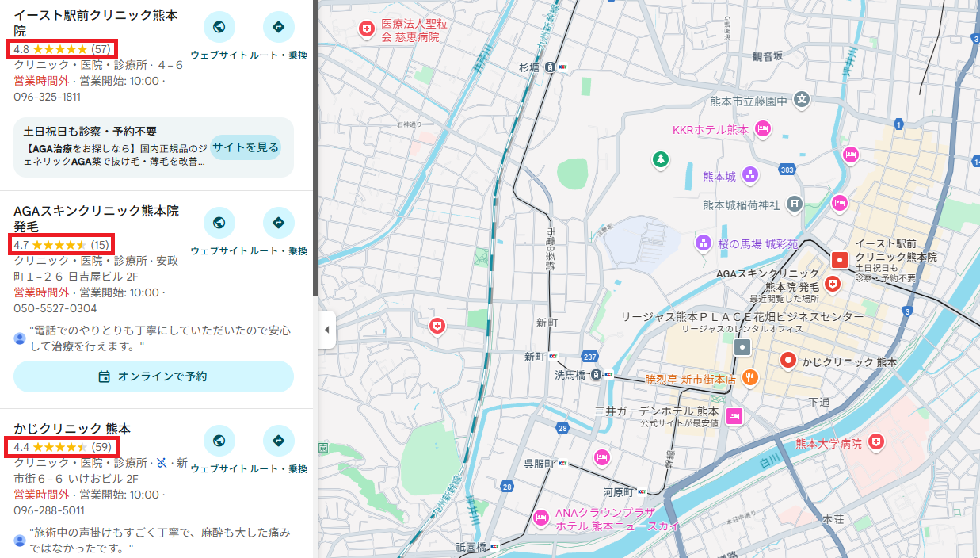Click the オンラインで予約 button
This screenshot has width=980, height=558.
(154, 376)
